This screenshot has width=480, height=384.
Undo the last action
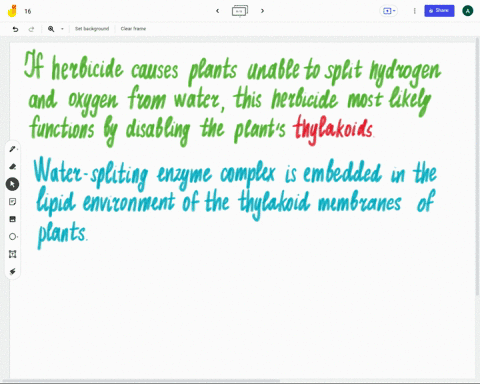15,29
